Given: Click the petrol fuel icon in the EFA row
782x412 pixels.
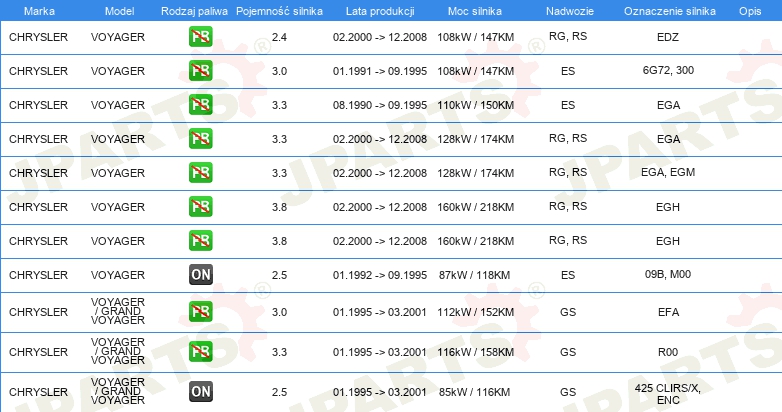Looking at the screenshot, I should tap(200, 312).
